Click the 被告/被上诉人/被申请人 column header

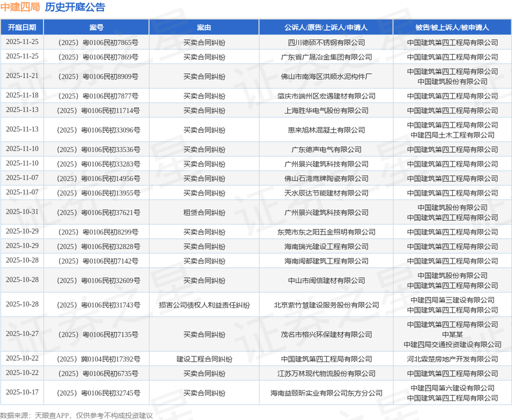point(452,27)
